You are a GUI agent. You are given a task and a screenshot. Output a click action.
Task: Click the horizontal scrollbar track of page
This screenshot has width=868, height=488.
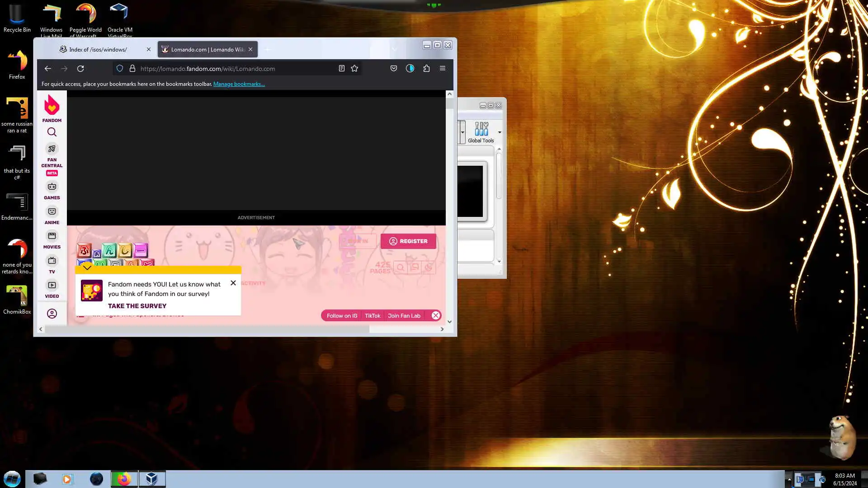(405, 329)
